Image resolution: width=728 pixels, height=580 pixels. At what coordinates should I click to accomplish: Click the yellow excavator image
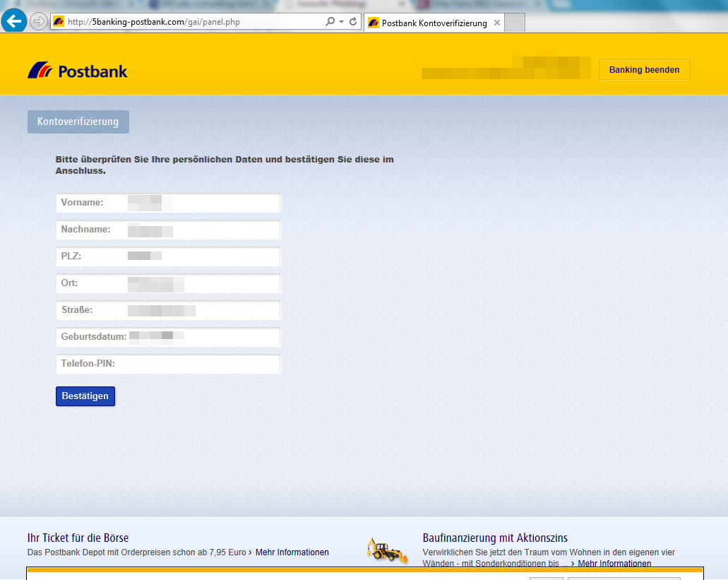tap(387, 550)
